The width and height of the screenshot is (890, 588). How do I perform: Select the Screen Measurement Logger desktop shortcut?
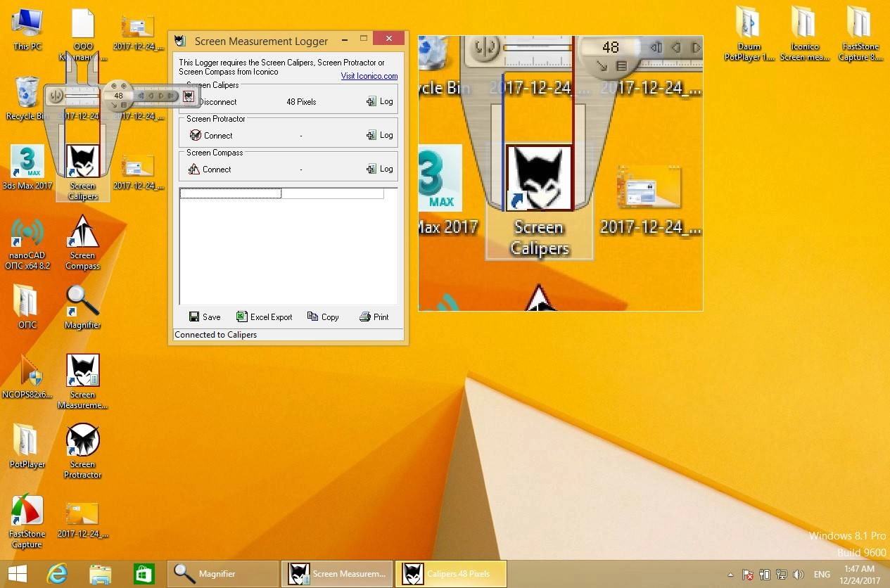tap(82, 381)
